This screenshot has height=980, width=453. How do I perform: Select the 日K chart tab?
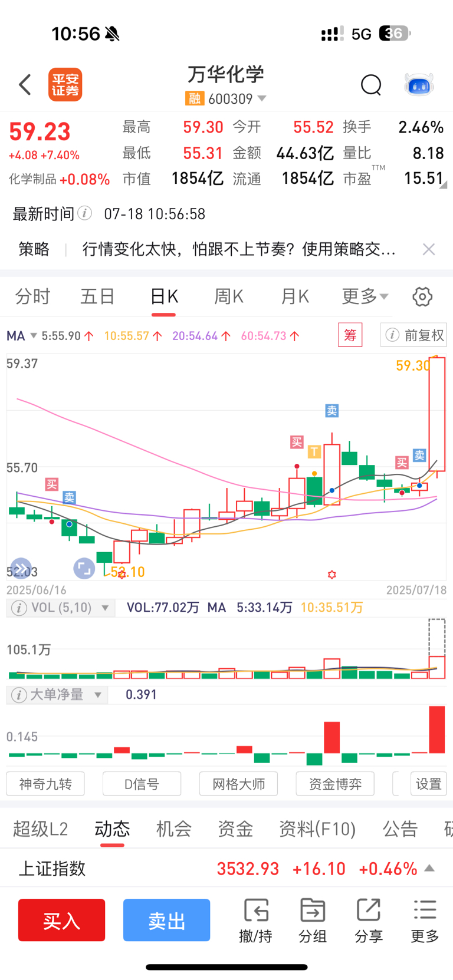[x=164, y=296]
